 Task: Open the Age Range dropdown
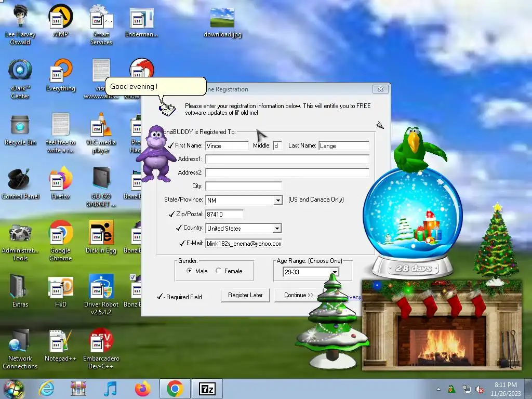335,272
